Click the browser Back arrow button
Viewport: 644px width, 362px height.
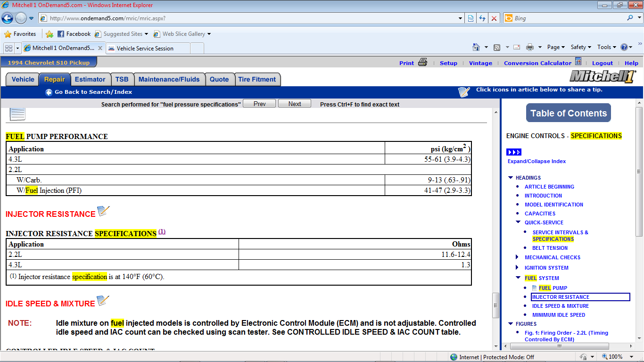(x=7, y=18)
